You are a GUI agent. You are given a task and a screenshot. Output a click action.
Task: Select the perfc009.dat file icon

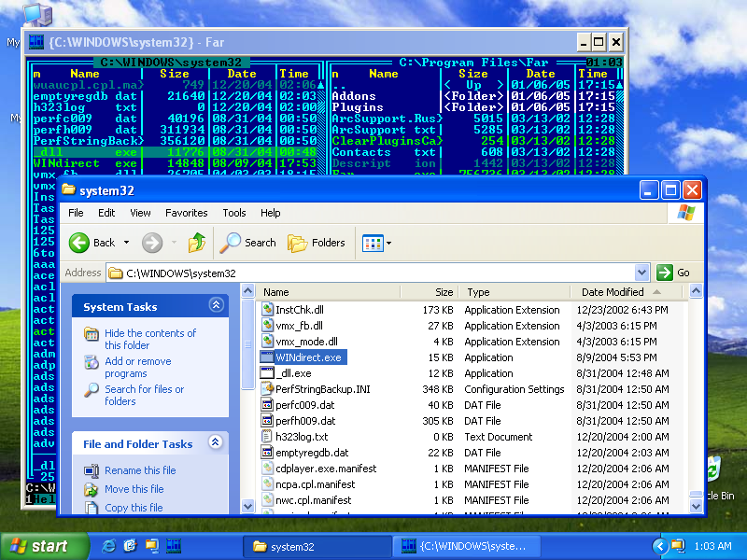point(267,405)
